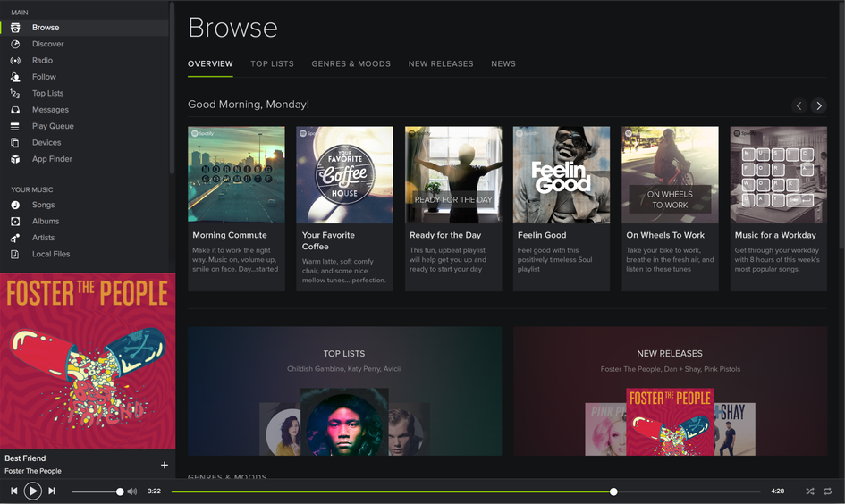Open the Feelin Good playlist cover
The width and height of the screenshot is (845, 504).
[x=562, y=174]
